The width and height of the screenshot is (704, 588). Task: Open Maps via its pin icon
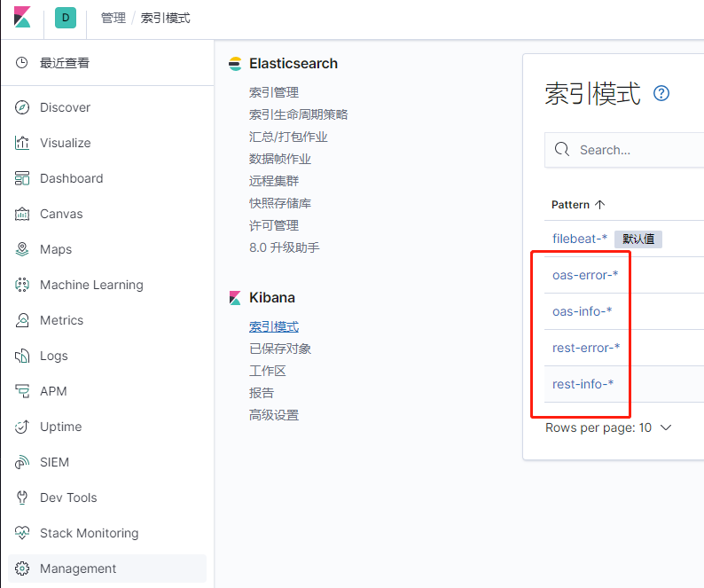22,249
